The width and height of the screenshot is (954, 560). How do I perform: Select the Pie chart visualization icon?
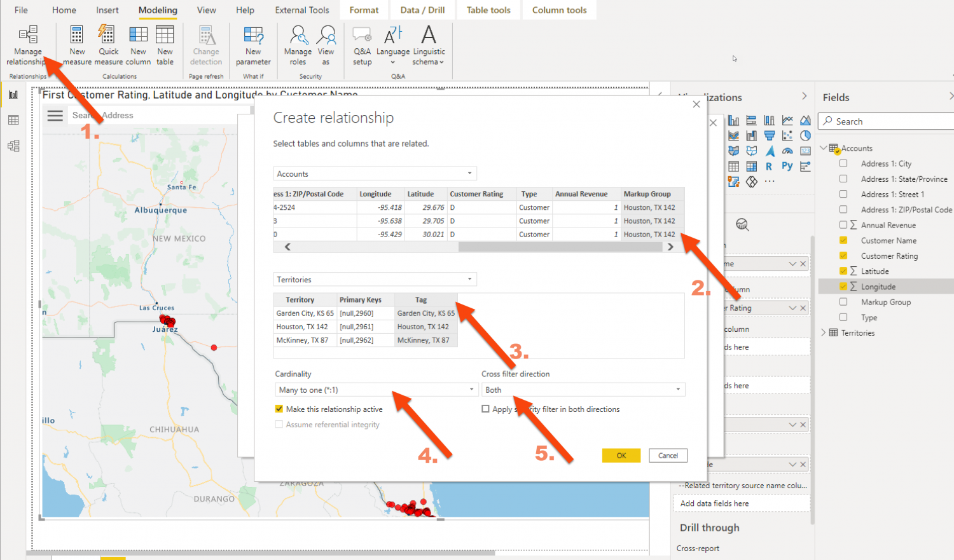(x=806, y=135)
